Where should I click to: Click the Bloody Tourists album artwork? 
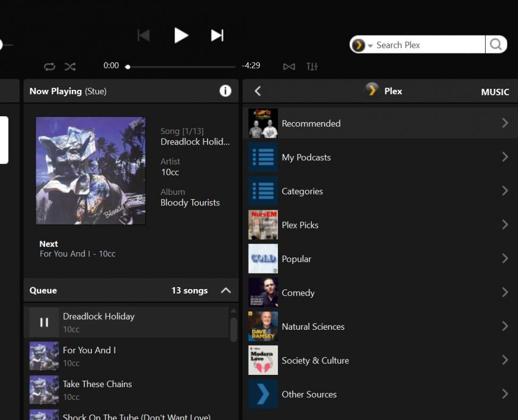[x=90, y=170]
